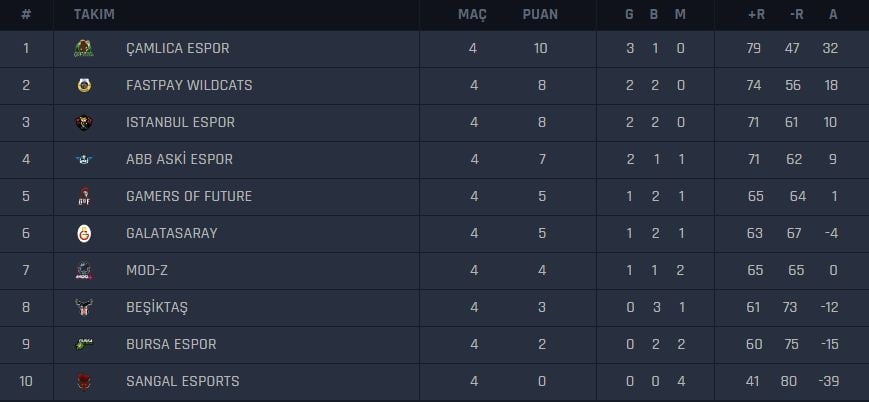This screenshot has height=402, width=869.
Task: Open the FASTPAY WILDCATS team link
Action: pos(189,85)
